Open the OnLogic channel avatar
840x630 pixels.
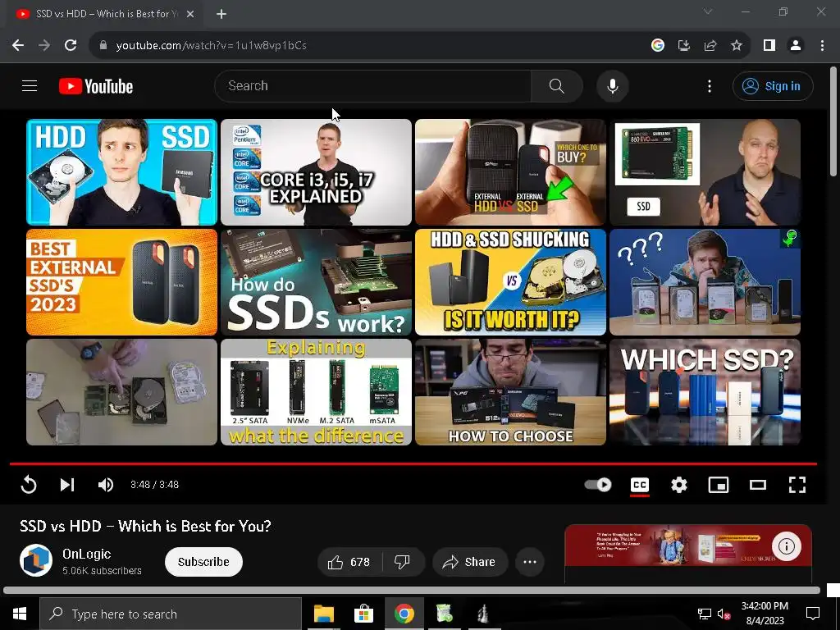pos(36,560)
